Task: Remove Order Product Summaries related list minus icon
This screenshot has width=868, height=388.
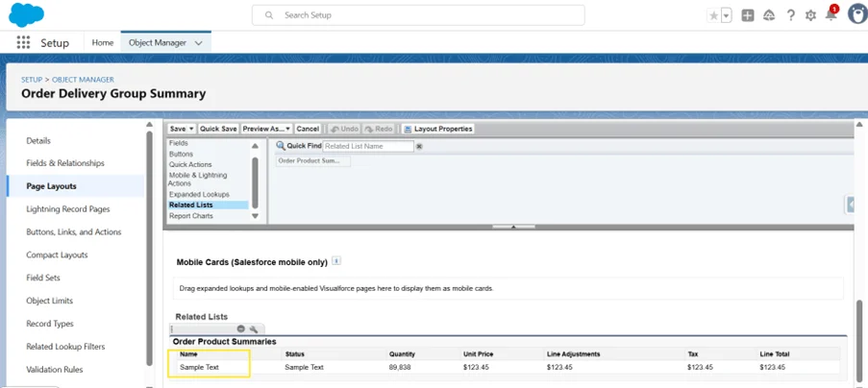Action: (x=241, y=328)
